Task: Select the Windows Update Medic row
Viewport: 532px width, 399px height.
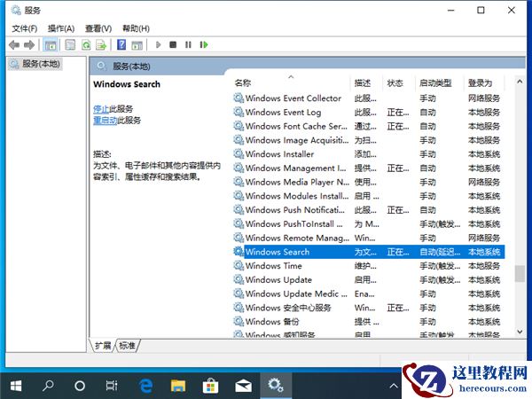Action: (369, 293)
